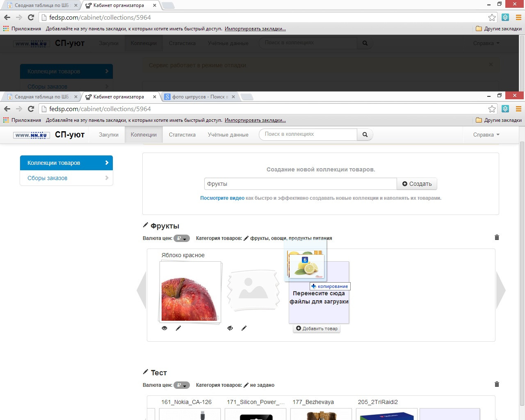Viewport: 525px width, 420px height.
Task: Select Сборы заказов in front window sidebar
Action: [x=66, y=178]
